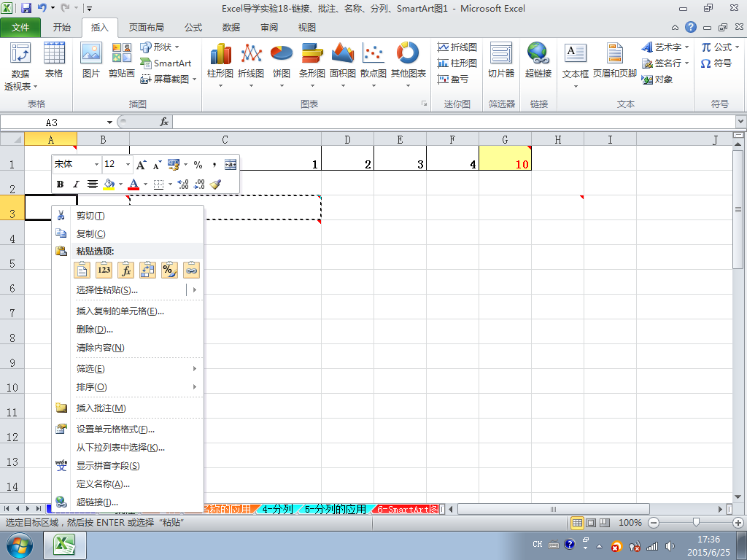Open the Windows Start button

(20, 545)
